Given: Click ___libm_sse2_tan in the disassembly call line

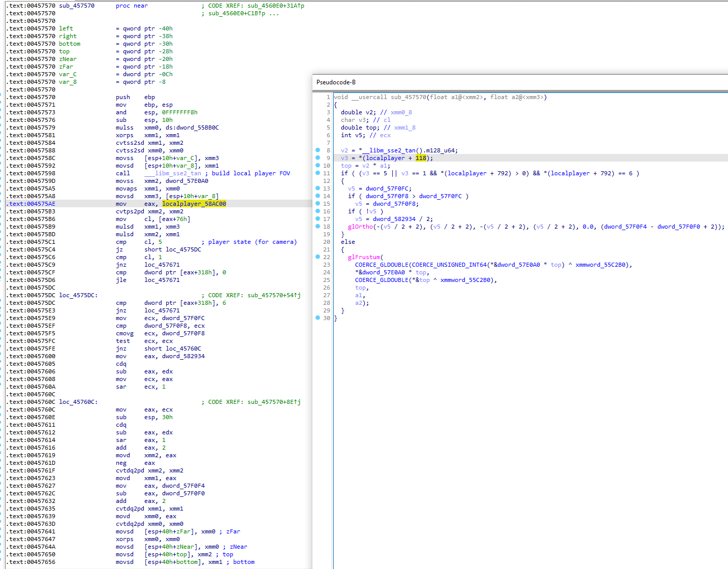Looking at the screenshot, I should 173,173.
